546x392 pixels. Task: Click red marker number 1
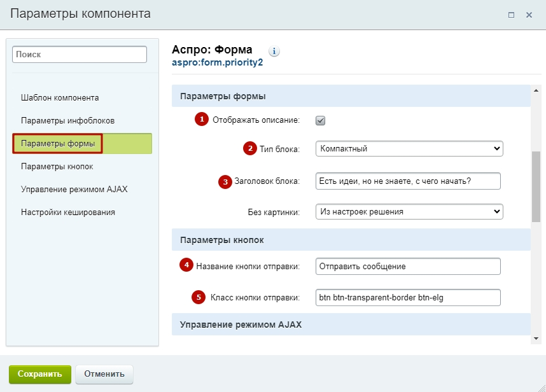pyautogui.click(x=202, y=119)
